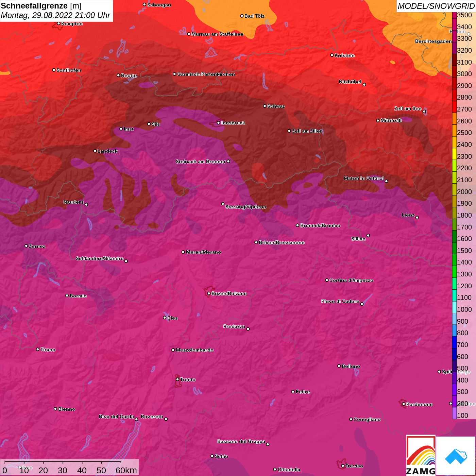Select the Sillian label
Image resolution: width=476 pixels, height=476 pixels.
point(358,239)
